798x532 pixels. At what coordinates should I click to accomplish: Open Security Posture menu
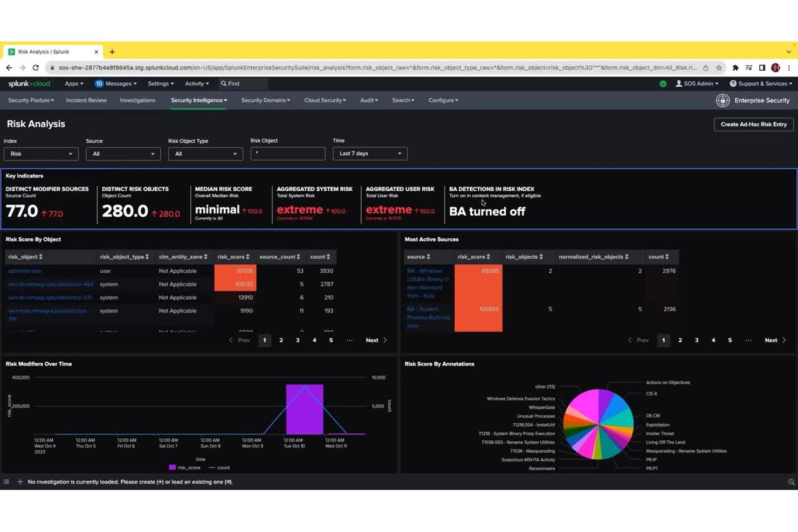coord(31,100)
